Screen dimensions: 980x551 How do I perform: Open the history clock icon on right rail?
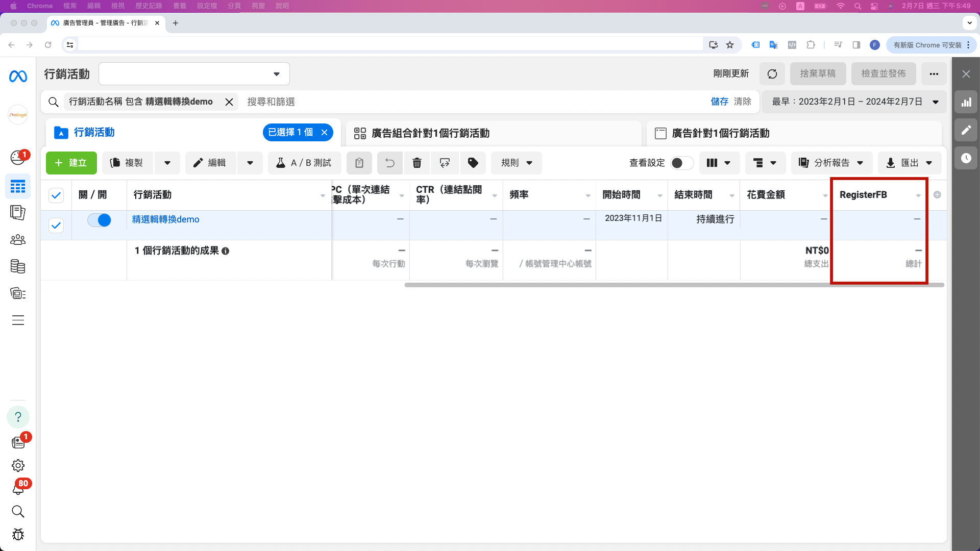pyautogui.click(x=966, y=158)
